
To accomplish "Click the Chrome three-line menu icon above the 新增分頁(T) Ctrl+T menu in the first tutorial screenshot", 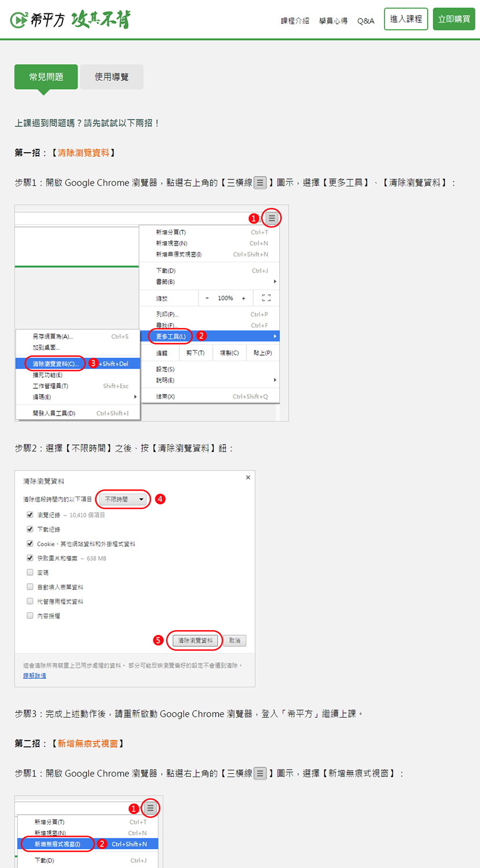I will (272, 218).
